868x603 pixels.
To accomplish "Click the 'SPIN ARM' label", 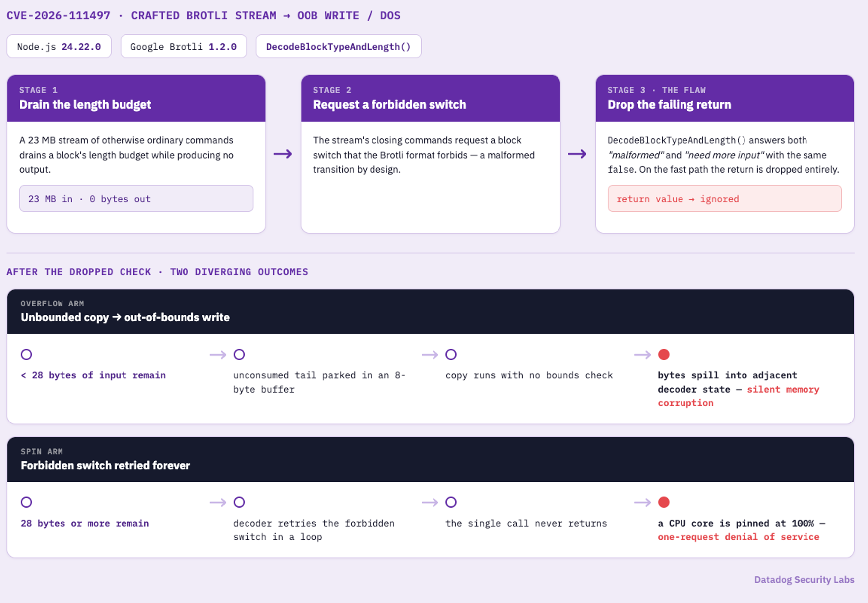I will [x=42, y=452].
